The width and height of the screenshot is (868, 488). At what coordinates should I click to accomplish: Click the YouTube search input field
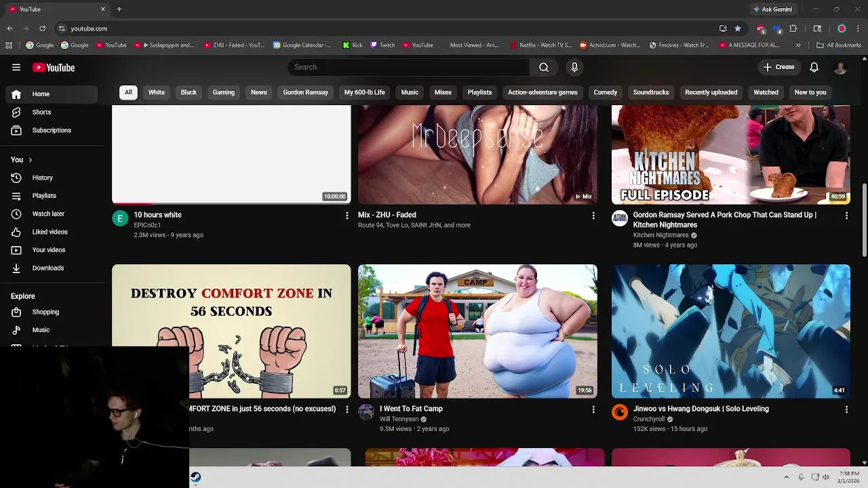click(x=409, y=67)
